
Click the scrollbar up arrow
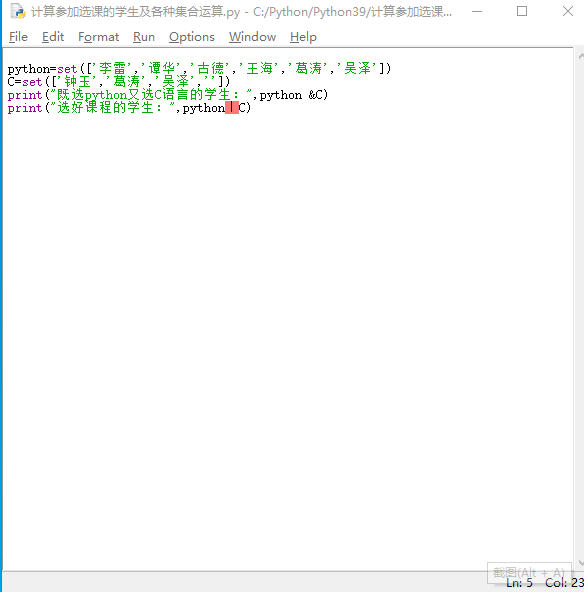pos(581,56)
